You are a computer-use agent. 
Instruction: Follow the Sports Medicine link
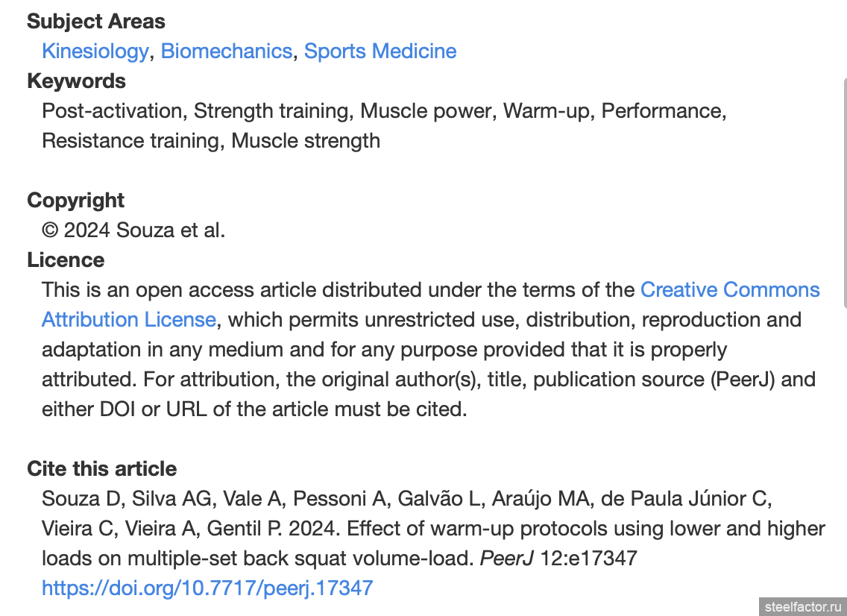(x=380, y=51)
